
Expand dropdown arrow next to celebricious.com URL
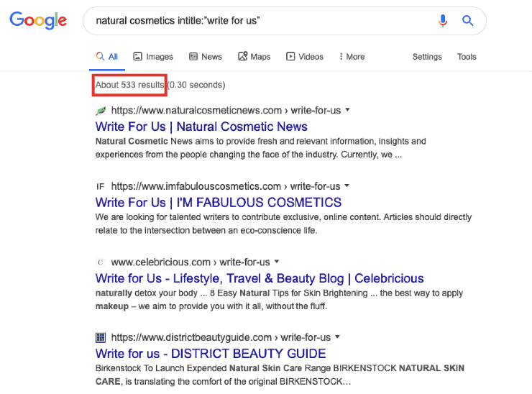pyautogui.click(x=277, y=262)
